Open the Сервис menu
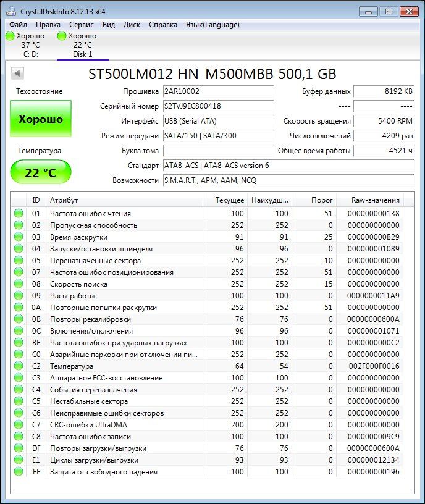This screenshot has height=504, width=425. point(82,25)
